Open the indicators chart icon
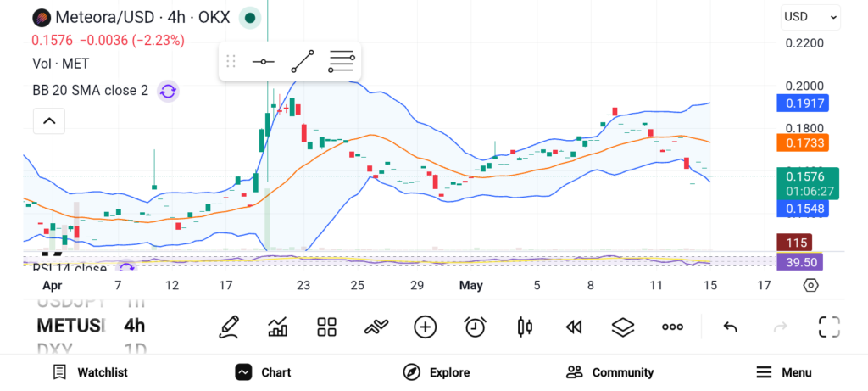The height and width of the screenshot is (391, 868). click(277, 327)
